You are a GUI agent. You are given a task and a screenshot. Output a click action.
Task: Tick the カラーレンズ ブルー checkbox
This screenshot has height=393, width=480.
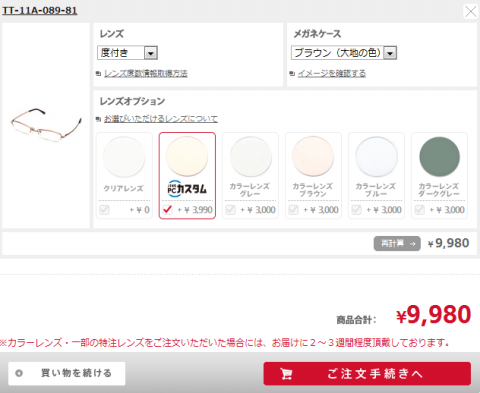click(357, 210)
